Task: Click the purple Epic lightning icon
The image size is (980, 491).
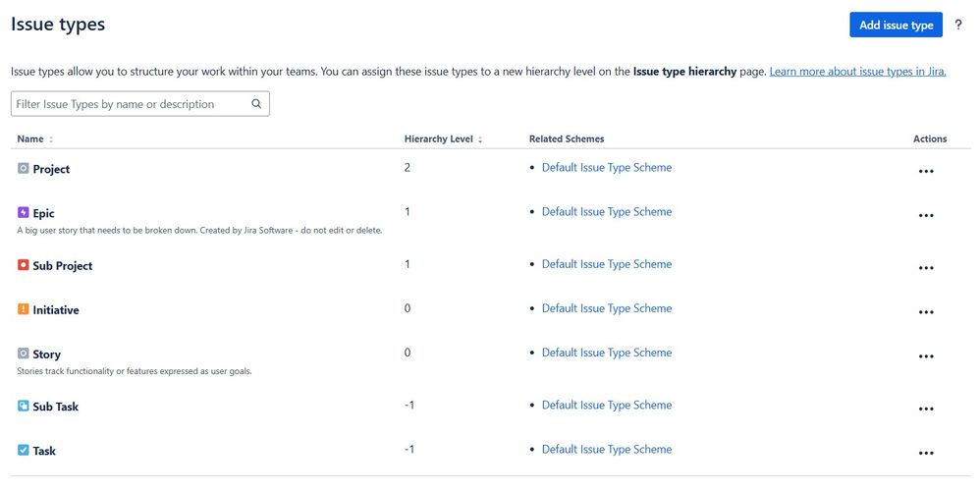Action: tap(24, 212)
